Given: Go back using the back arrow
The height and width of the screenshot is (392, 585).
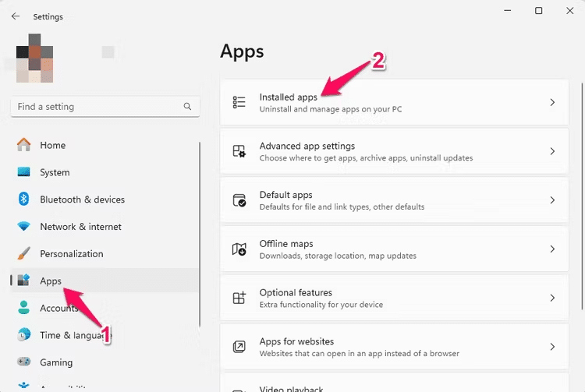Looking at the screenshot, I should click(x=16, y=16).
